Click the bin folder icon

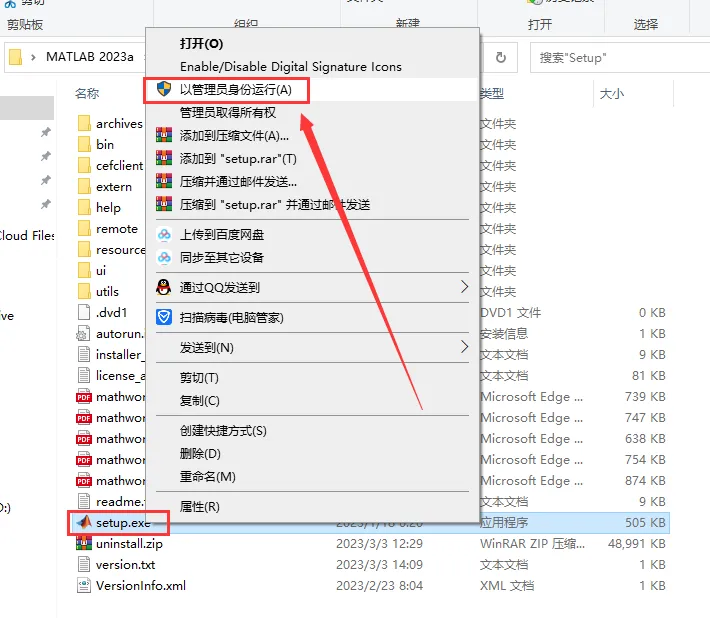84,144
